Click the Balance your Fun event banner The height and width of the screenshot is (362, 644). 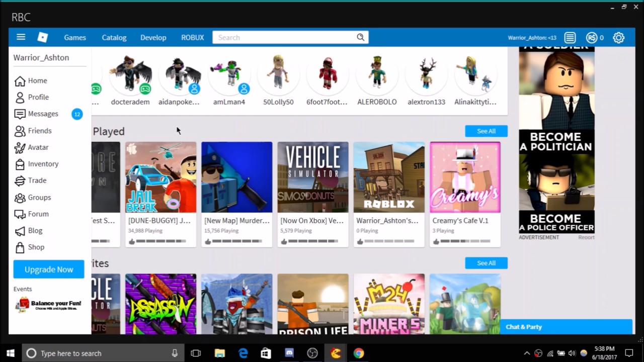tap(48, 305)
